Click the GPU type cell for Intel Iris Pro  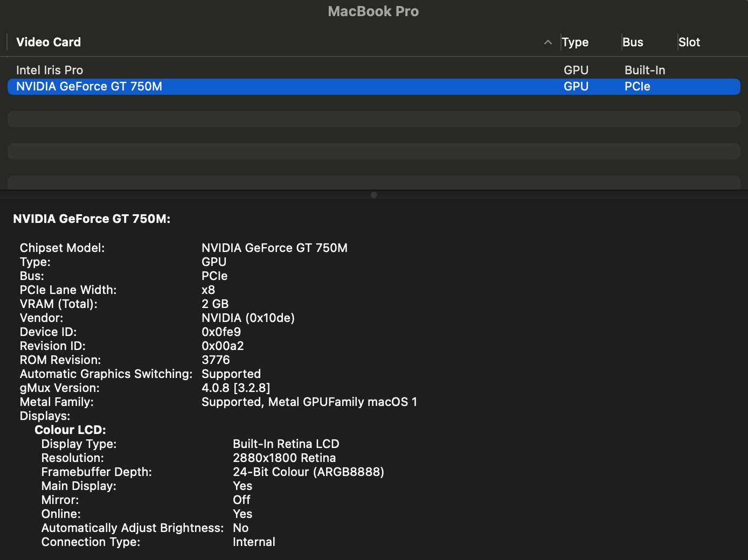(576, 70)
